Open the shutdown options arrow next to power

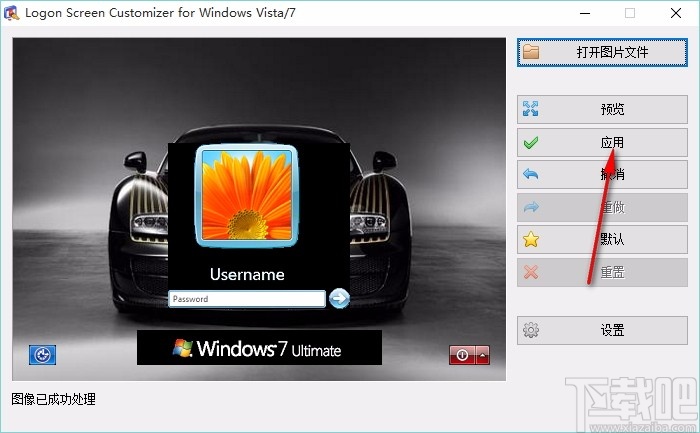(483, 355)
